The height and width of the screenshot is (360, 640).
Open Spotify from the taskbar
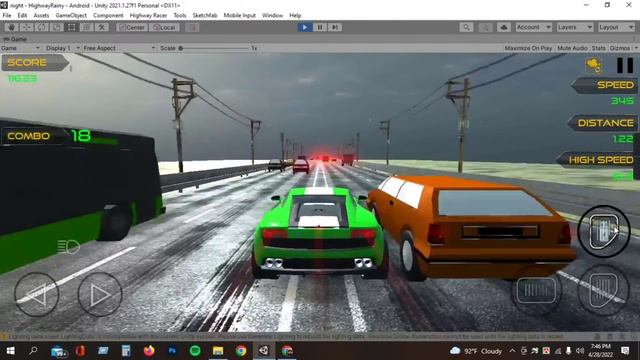coord(195,351)
